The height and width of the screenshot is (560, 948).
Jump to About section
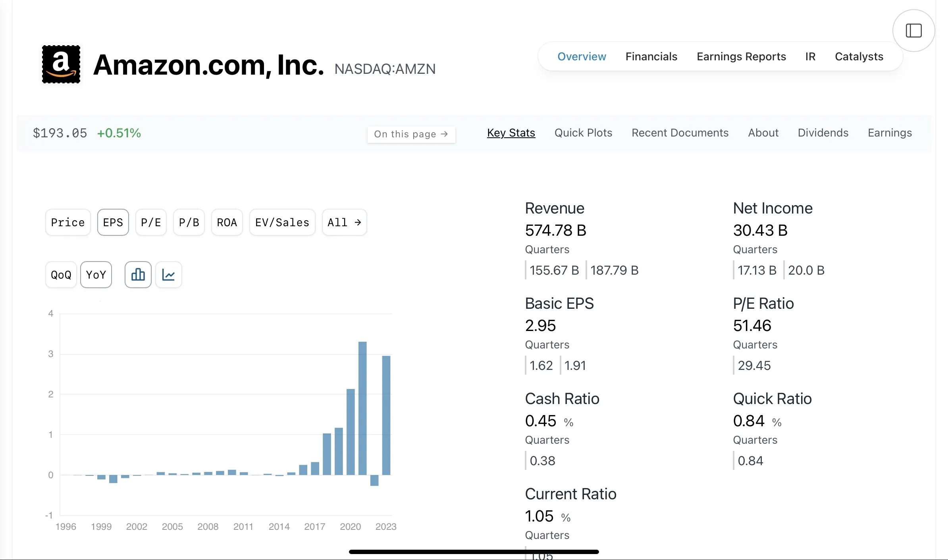[763, 133]
